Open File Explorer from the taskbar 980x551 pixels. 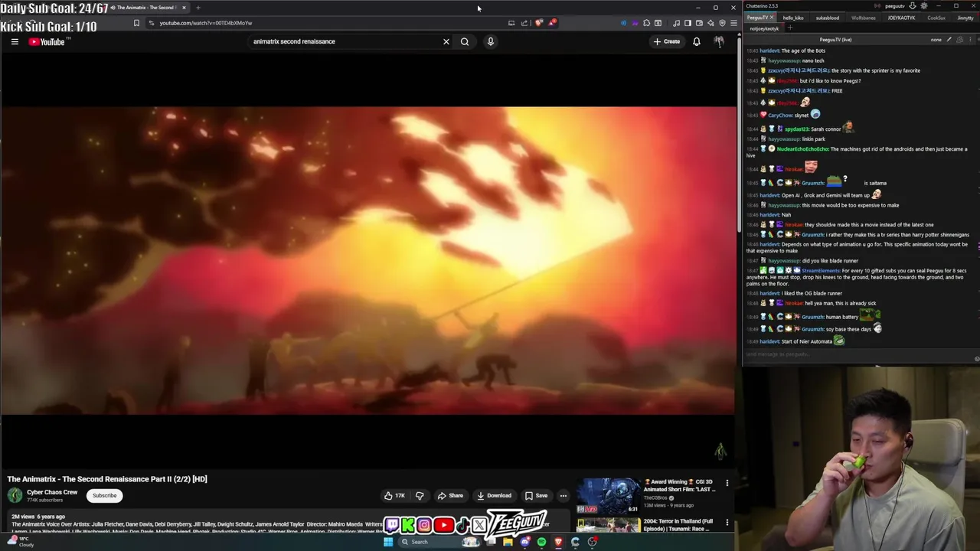coord(508,542)
